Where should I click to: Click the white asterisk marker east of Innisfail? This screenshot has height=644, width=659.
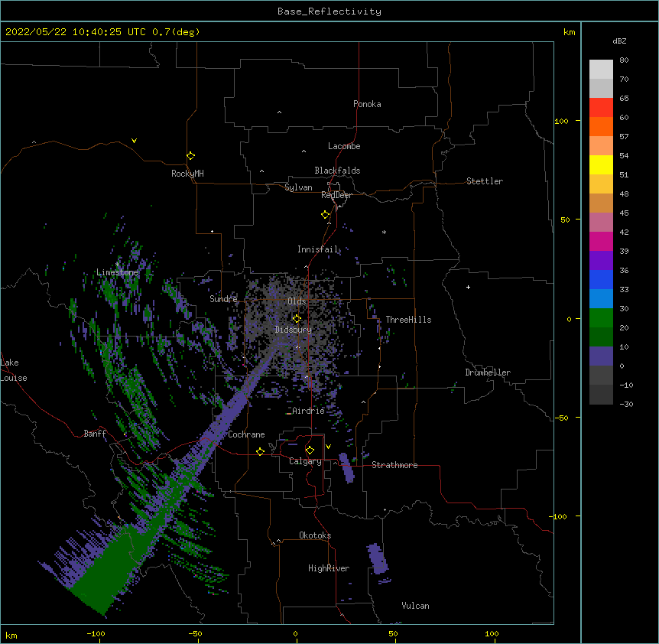coord(384,232)
